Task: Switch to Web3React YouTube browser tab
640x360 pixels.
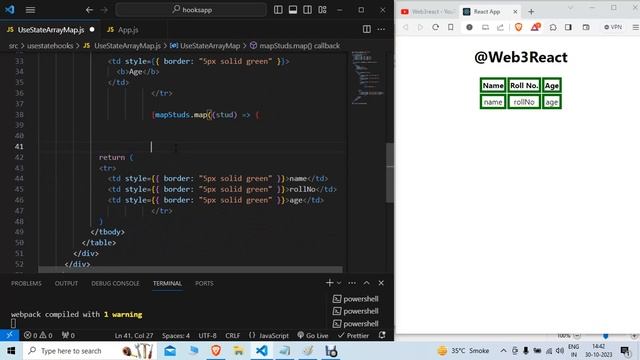Action: (x=428, y=12)
